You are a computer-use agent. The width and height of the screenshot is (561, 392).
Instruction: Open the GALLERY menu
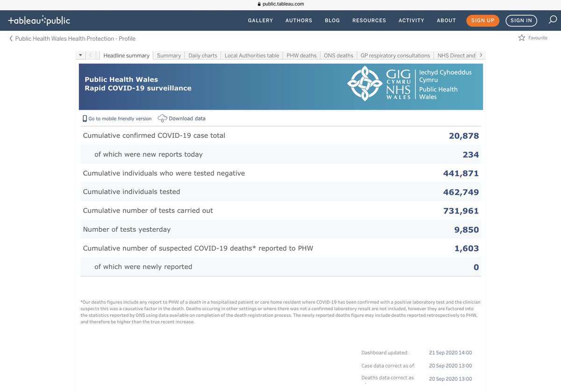(260, 21)
